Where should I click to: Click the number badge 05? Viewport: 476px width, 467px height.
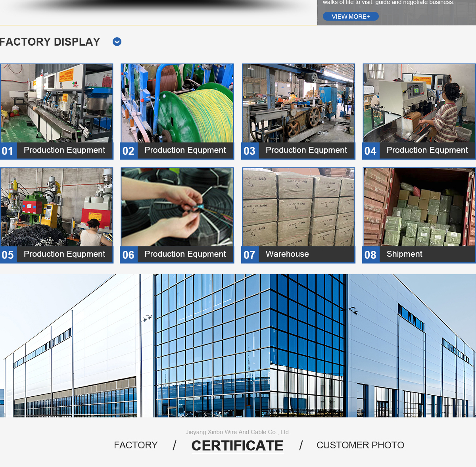pyautogui.click(x=8, y=255)
